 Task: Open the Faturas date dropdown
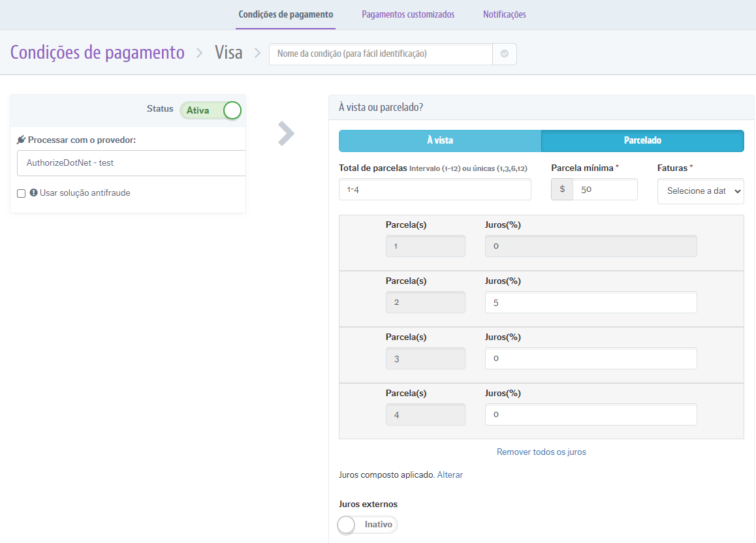pos(700,191)
